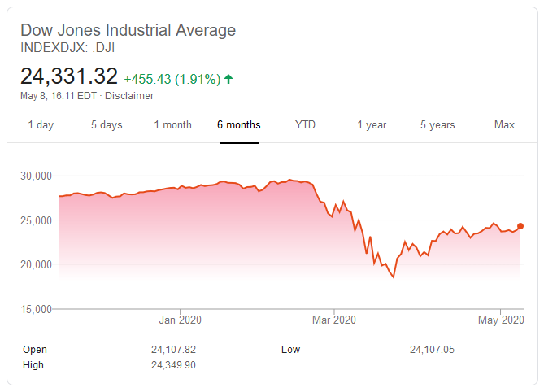Click the May 2020 axis label
This screenshot has width=544, height=392.
coord(501,320)
